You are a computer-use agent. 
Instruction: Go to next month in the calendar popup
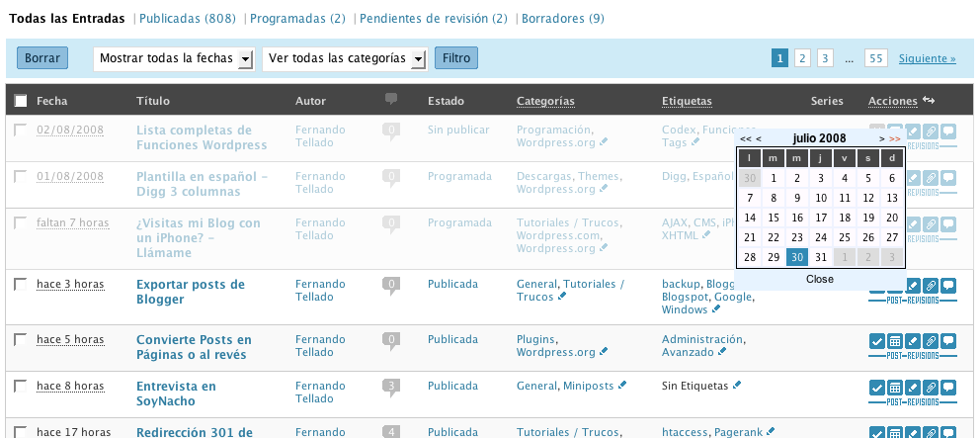[x=881, y=138]
